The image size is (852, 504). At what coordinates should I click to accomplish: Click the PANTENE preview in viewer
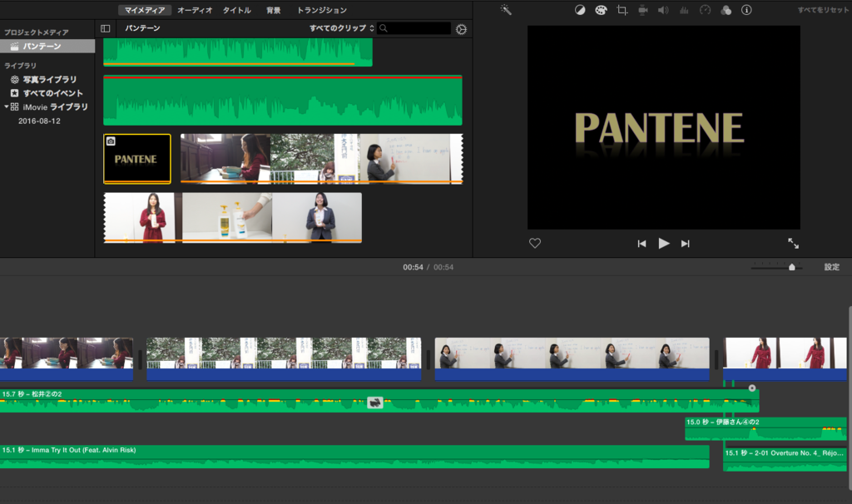(663, 127)
